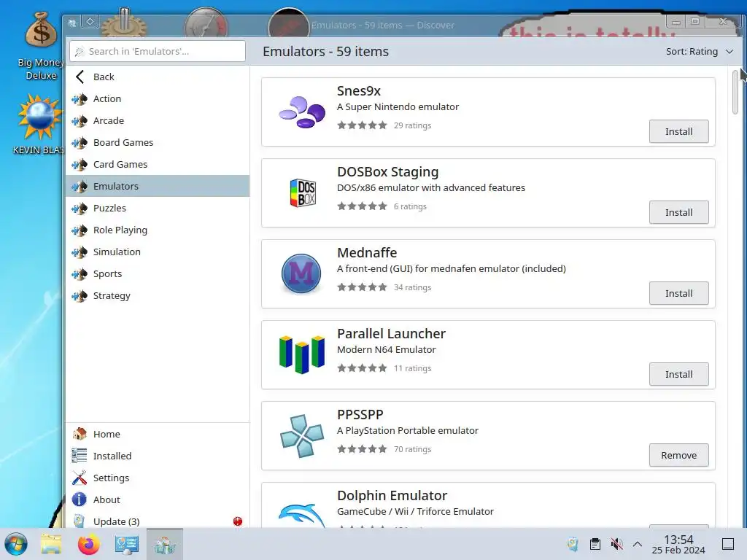This screenshot has height=560, width=747.
Task: Click the Discover window pin button
Action: coord(90,22)
